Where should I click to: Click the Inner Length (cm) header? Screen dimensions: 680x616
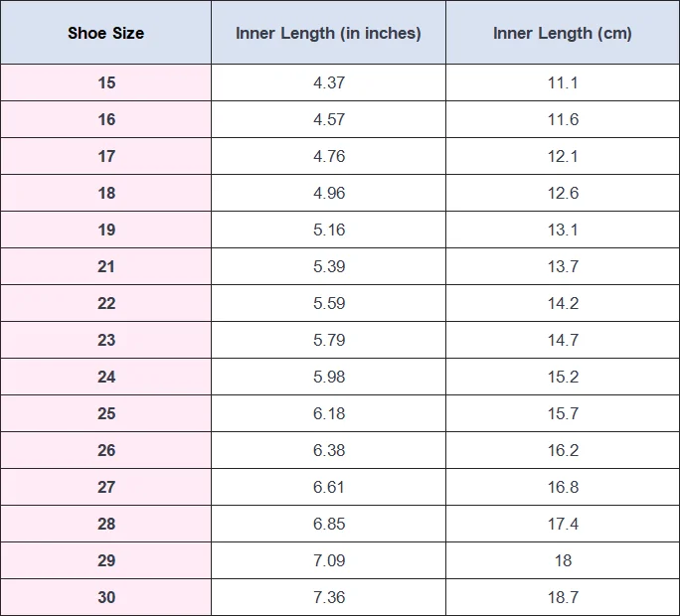point(563,33)
